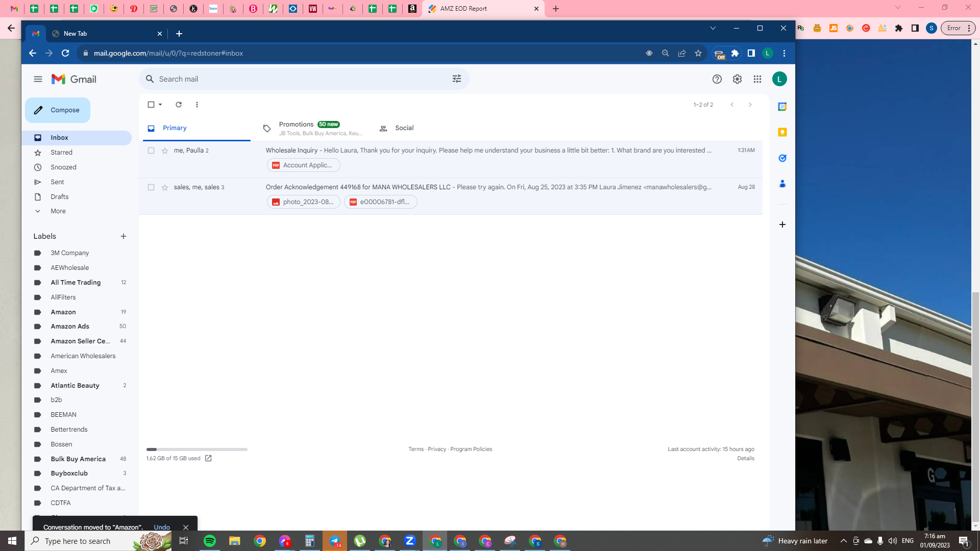Open the Amazon Seller Central label
Image resolution: width=980 pixels, height=551 pixels.
(x=79, y=341)
